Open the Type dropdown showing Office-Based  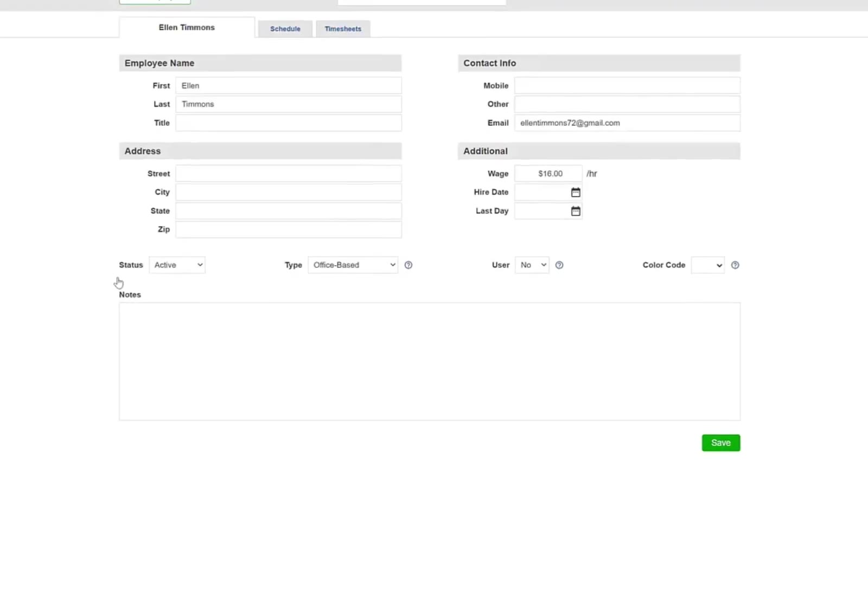pyautogui.click(x=353, y=265)
